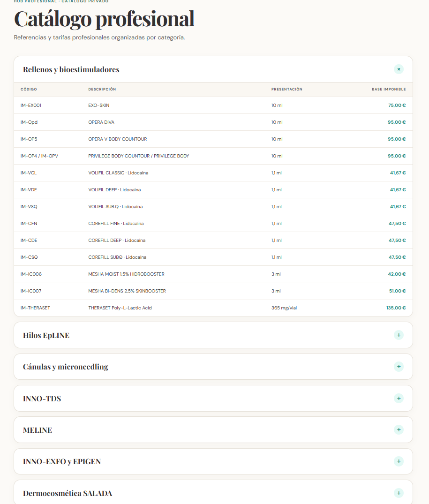Expand INNO-EXFO y EPIGEN plus icon
Screen dimensions: 429x504
399,461
